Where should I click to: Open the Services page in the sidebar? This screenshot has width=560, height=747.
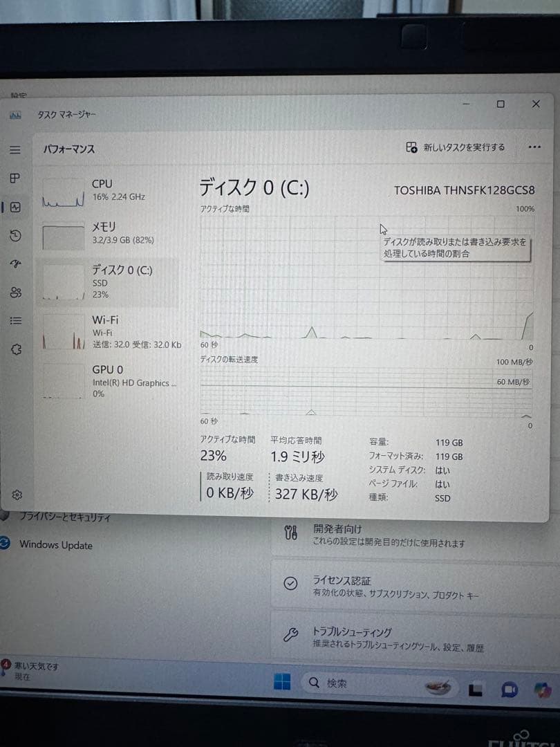[17, 349]
